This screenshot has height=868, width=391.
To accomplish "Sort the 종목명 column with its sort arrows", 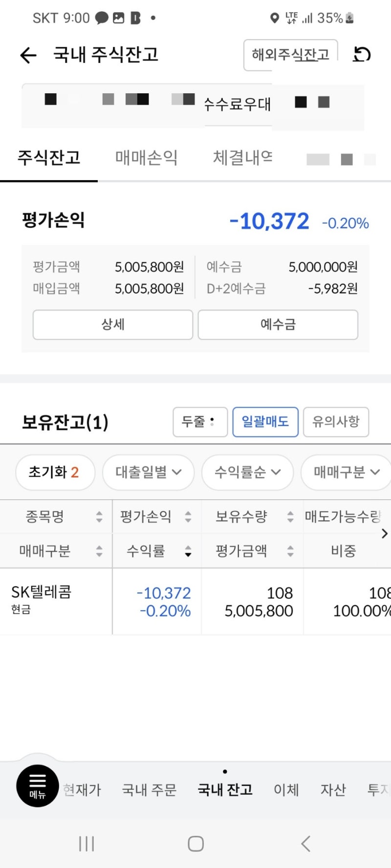I will point(99,516).
